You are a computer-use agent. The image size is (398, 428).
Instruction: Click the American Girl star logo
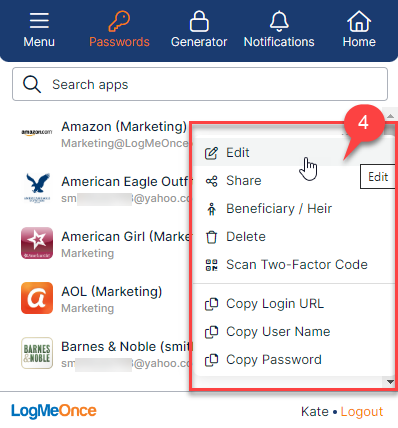pos(37,243)
